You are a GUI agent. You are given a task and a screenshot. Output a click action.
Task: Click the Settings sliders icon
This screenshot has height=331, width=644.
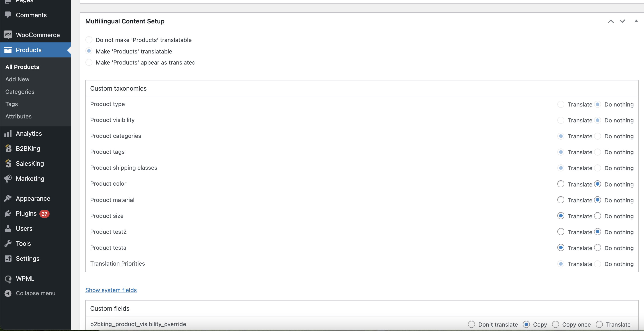(x=8, y=258)
